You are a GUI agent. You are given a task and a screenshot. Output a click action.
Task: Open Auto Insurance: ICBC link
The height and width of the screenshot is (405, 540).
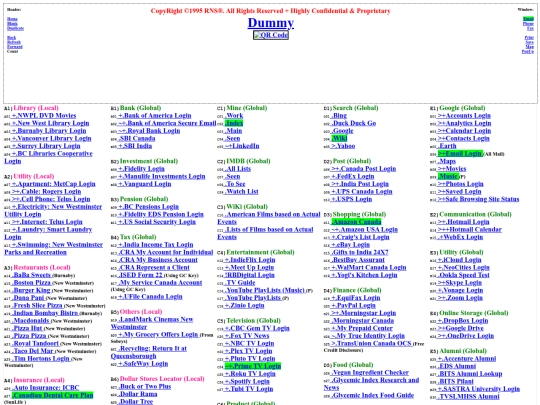tap(45, 388)
